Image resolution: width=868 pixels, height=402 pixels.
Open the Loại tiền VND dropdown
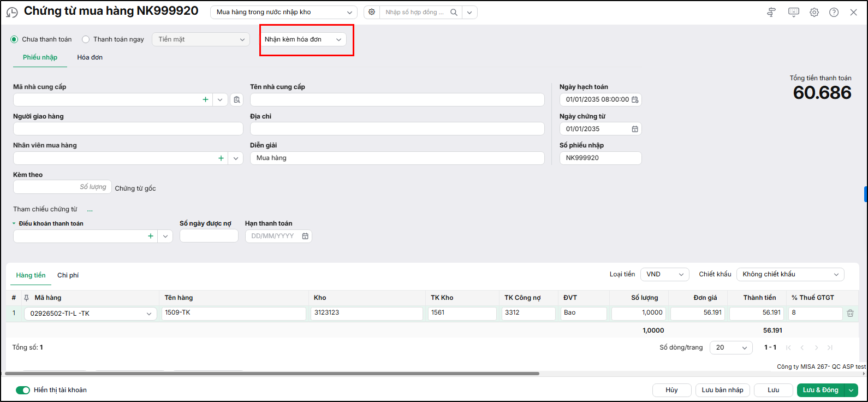pos(665,274)
